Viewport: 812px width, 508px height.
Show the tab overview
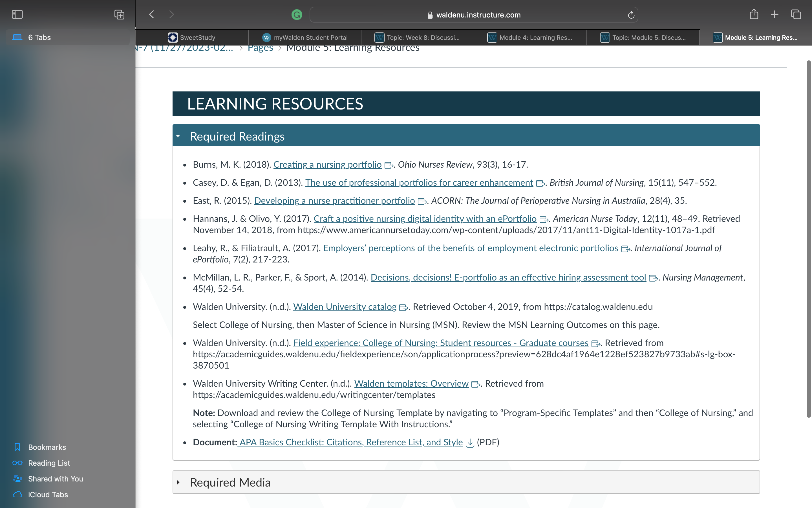796,14
